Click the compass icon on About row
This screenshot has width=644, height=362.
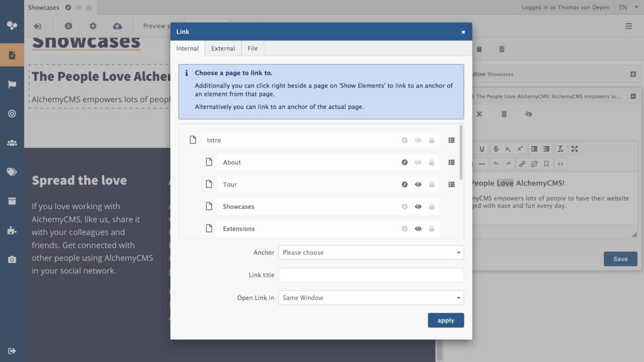tap(405, 162)
